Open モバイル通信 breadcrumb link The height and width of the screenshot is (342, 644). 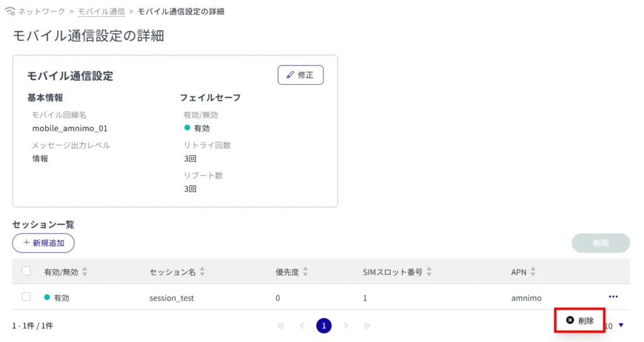tap(101, 12)
